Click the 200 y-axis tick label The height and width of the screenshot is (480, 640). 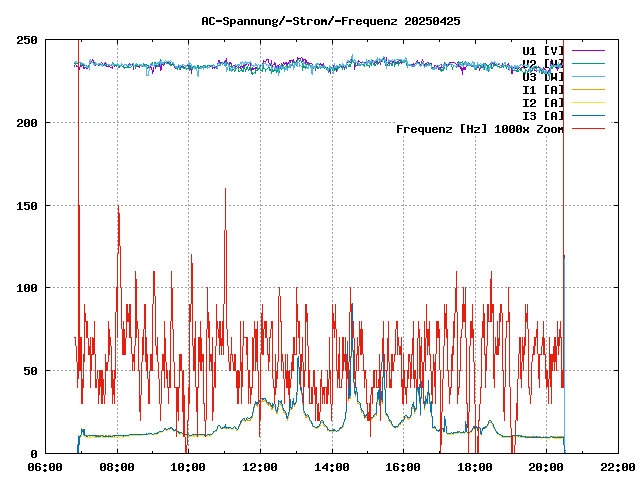click(28, 123)
